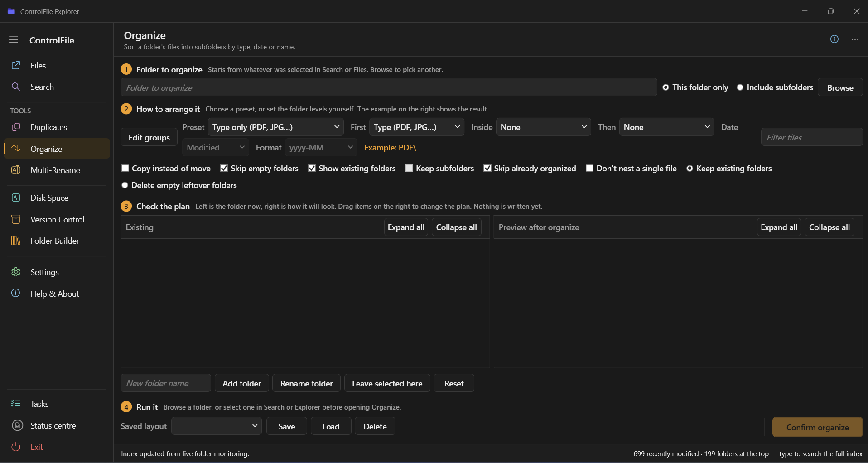Save the current layout
This screenshot has height=463, width=868.
(x=287, y=426)
